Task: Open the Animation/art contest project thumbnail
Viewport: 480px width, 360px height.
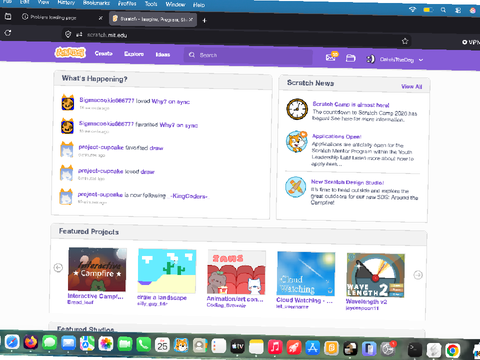Action: (236, 272)
